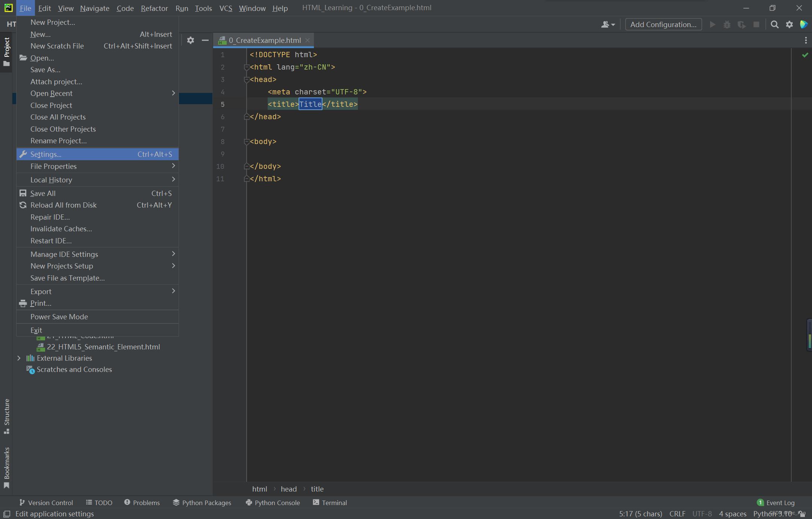This screenshot has height=519, width=812.
Task: Click the Add Configuration... button
Action: tap(663, 24)
